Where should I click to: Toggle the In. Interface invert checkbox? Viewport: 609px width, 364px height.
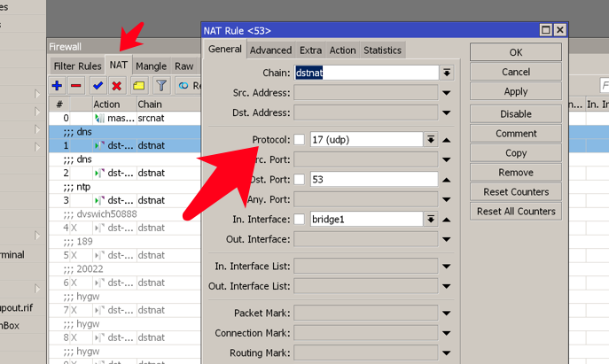(299, 220)
